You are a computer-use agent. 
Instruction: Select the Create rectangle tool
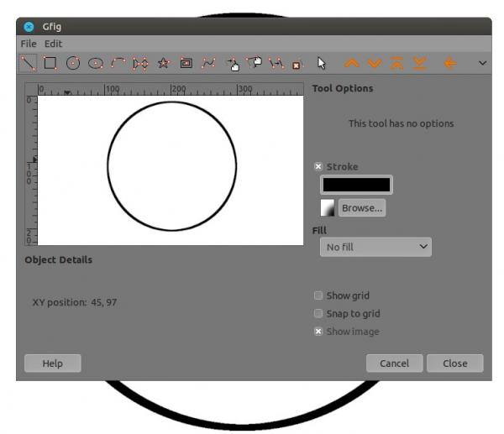(50, 63)
